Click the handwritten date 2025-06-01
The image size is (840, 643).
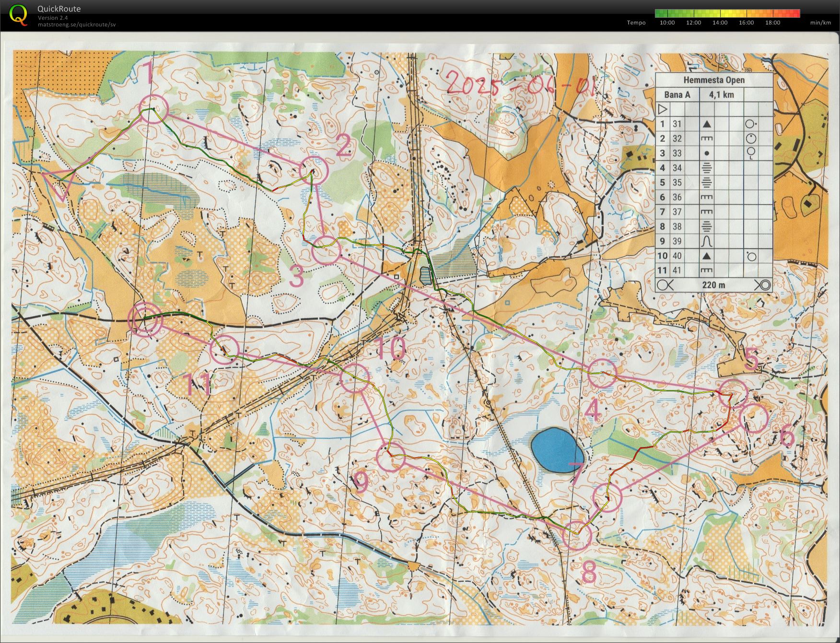tap(522, 82)
